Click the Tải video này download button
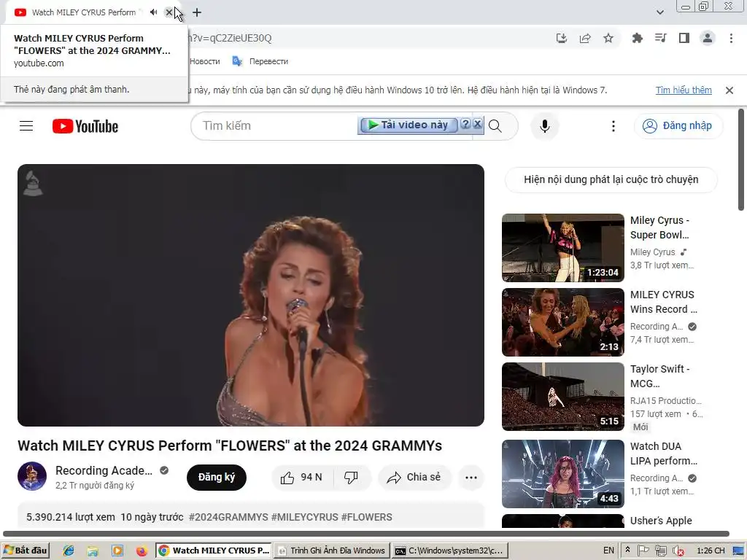This screenshot has height=560, width=747. click(409, 125)
